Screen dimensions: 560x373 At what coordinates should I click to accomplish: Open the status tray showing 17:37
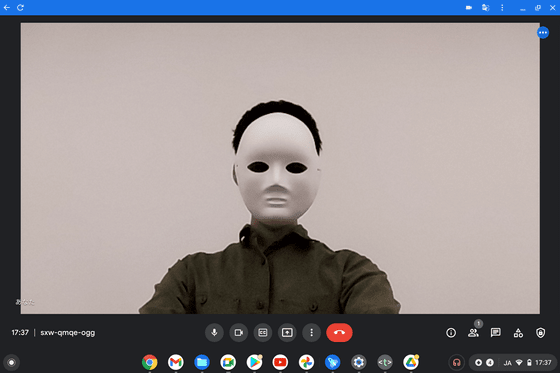point(513,363)
